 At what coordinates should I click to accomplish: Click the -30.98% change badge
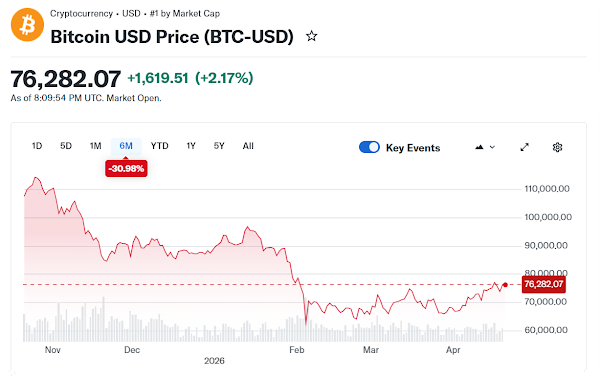pos(126,168)
